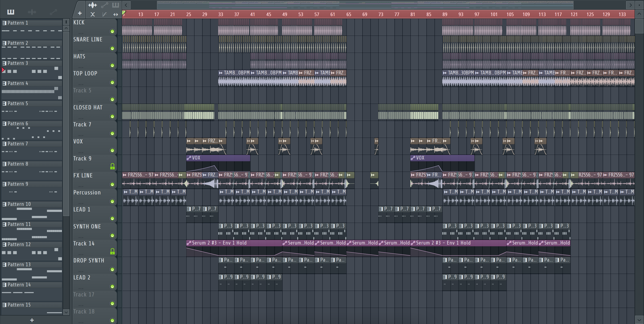Show patterns in the picker panel
The height and width of the screenshot is (324, 644).
click(11, 12)
